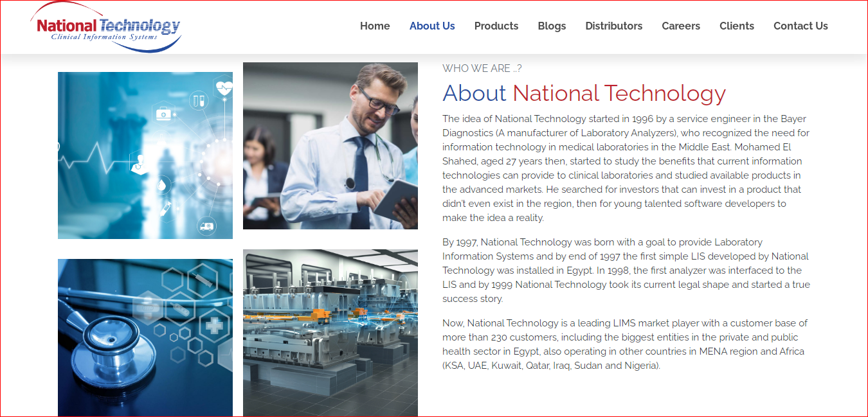
Task: Click the paragraph starting 'The idea of National Technology'
Action: (x=626, y=168)
